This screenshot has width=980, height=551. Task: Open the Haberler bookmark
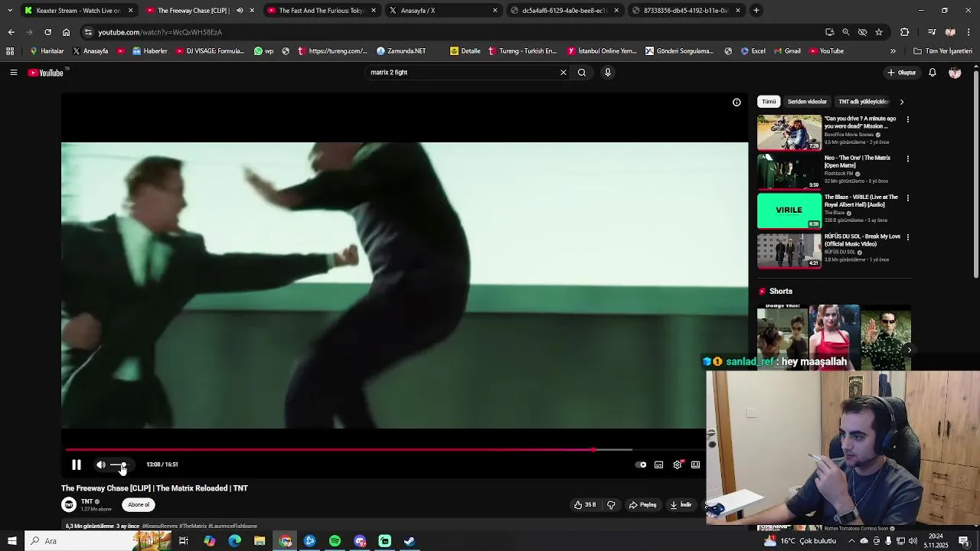149,51
